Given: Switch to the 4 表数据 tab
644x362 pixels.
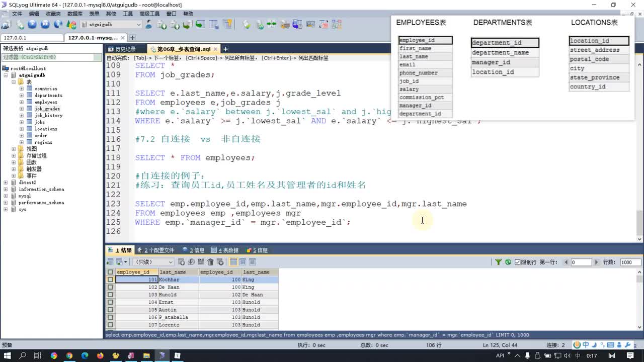Looking at the screenshot, I should (x=225, y=250).
